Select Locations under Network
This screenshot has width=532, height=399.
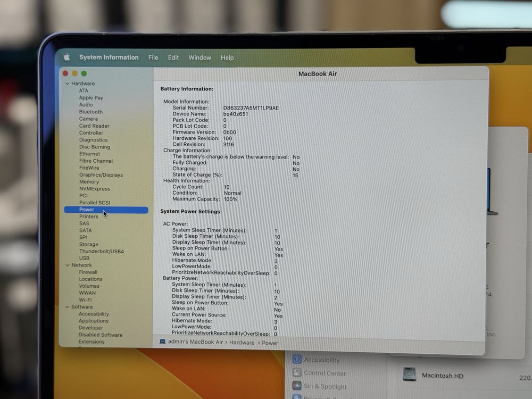90,279
